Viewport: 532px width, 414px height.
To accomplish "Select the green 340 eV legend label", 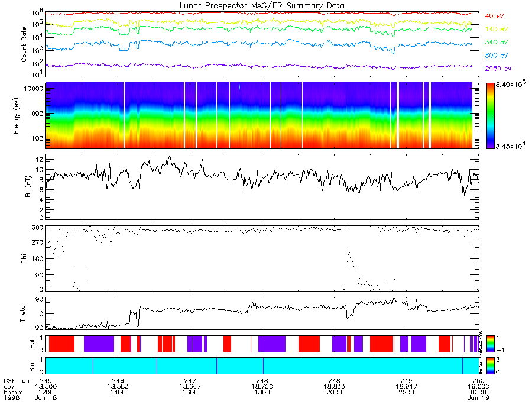I will click(497, 42).
